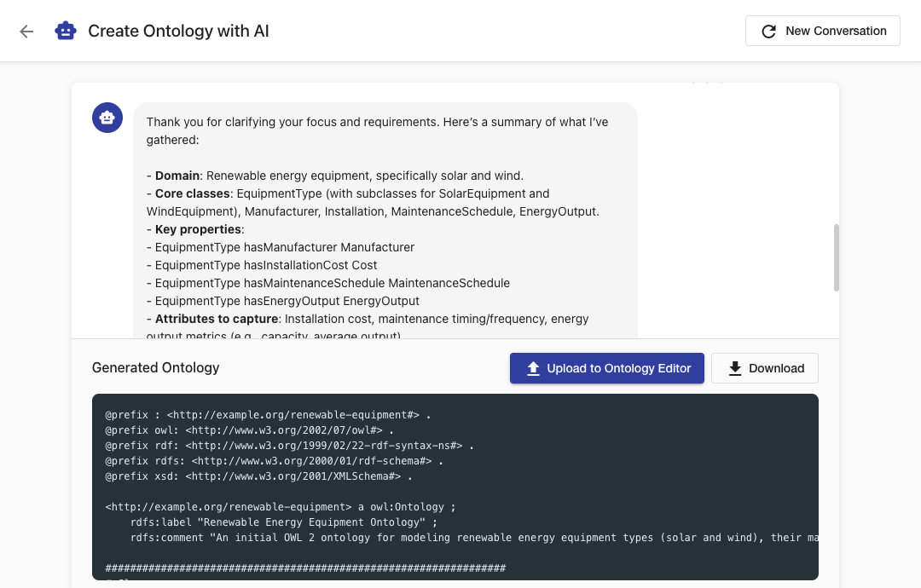Start a New Conversation via its label
This screenshot has width=921, height=588.
pos(836,32)
